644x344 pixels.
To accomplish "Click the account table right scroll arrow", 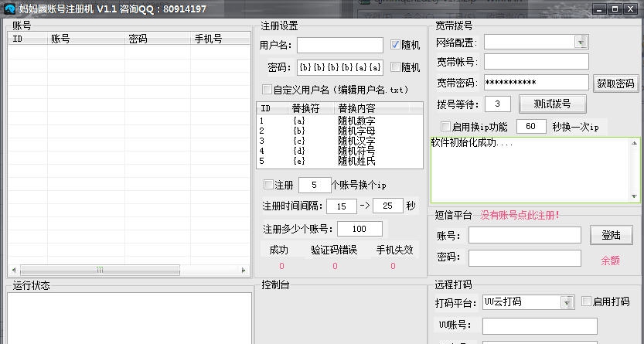I will tap(244, 270).
